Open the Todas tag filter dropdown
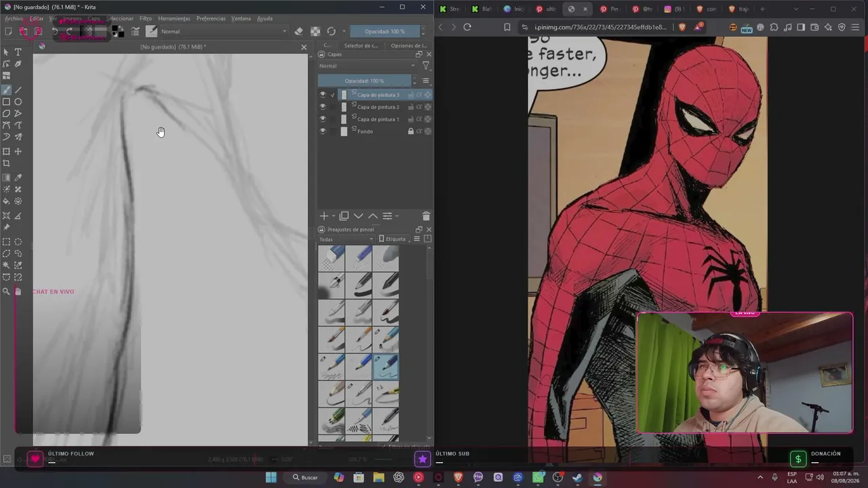This screenshot has width=868, height=488. point(347,239)
